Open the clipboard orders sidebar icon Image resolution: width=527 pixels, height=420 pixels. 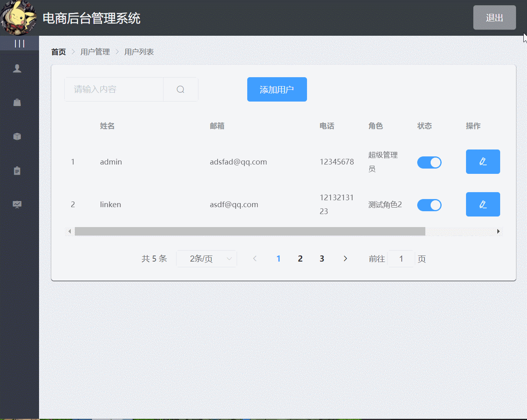(x=17, y=171)
